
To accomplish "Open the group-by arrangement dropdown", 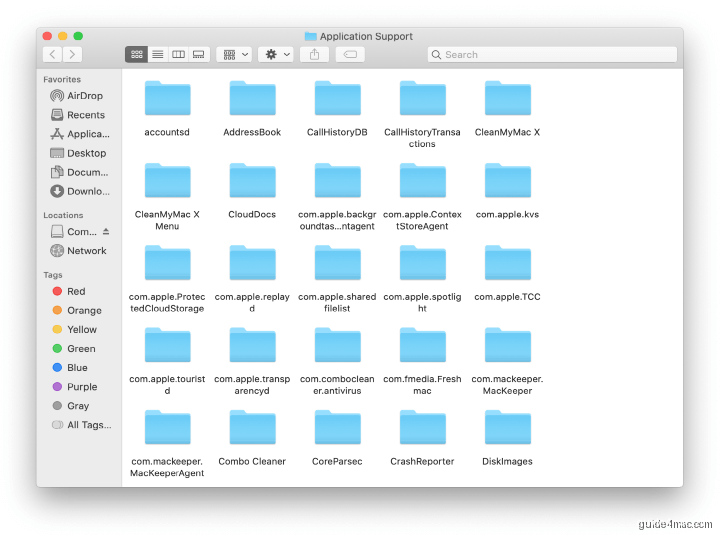I will (235, 54).
